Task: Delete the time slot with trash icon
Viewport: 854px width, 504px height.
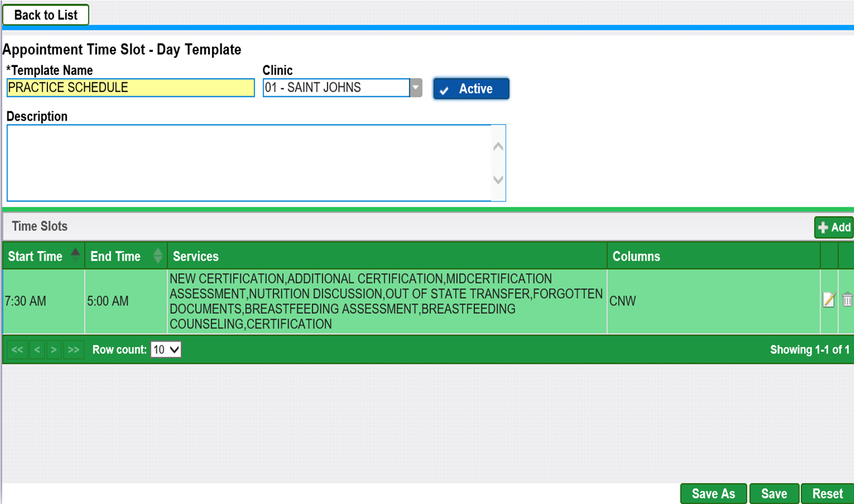Action: tap(847, 300)
